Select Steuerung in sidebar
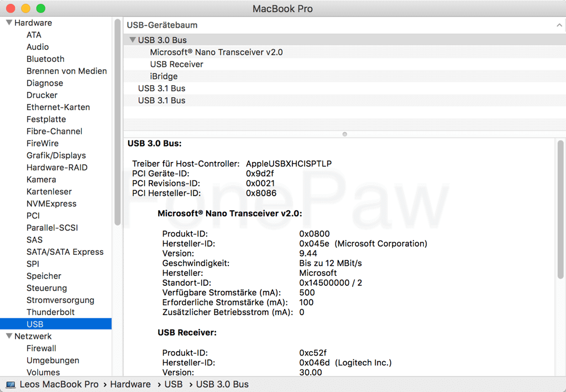Viewport: 566px width, 392px height. [46, 288]
